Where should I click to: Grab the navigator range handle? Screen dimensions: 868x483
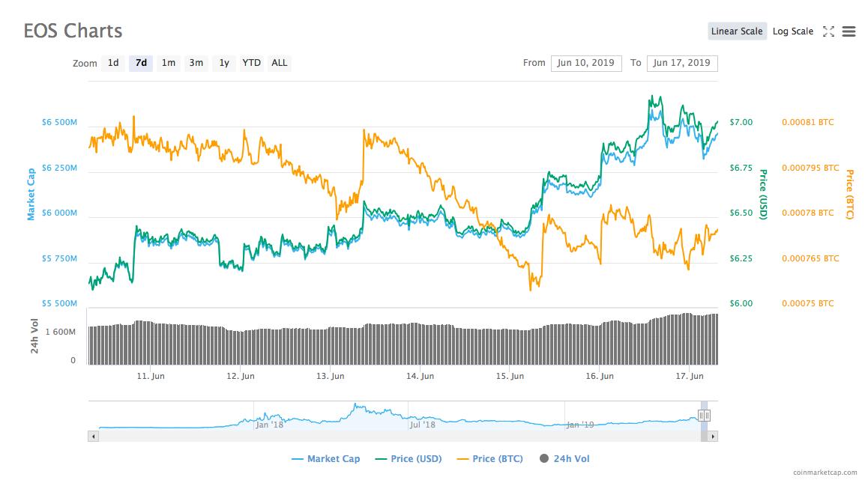[x=704, y=416]
